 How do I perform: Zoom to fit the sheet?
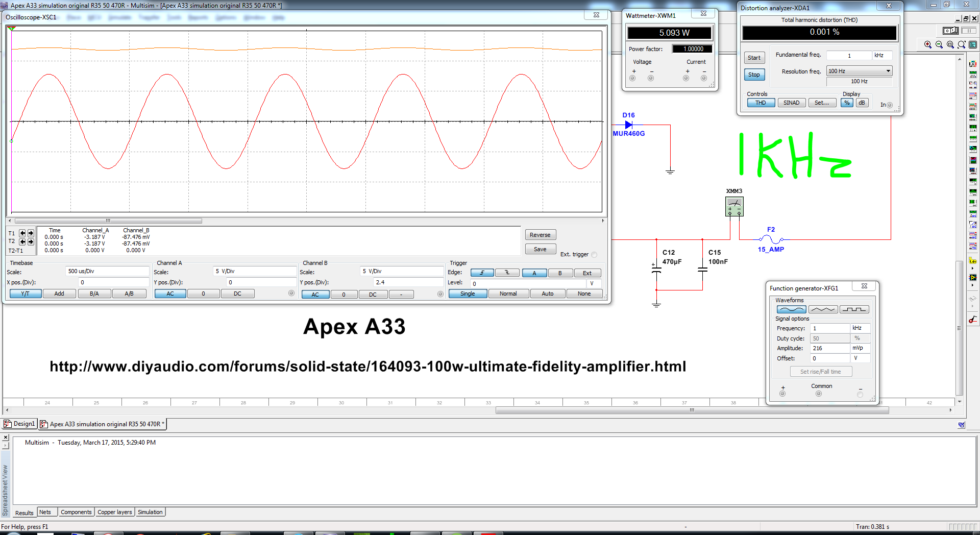(x=962, y=45)
